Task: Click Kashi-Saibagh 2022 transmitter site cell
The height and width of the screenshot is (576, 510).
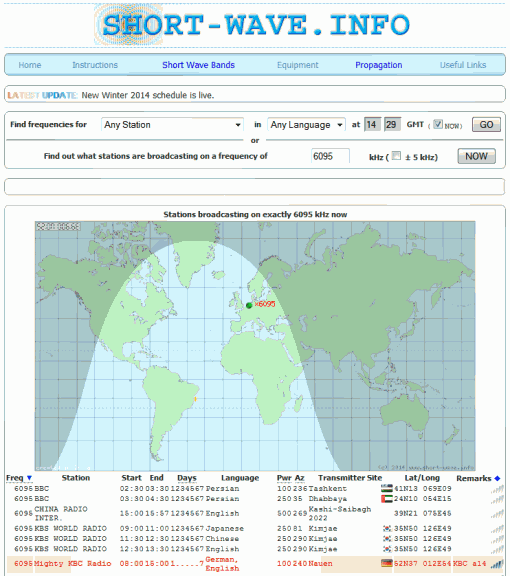Action: pos(340,514)
